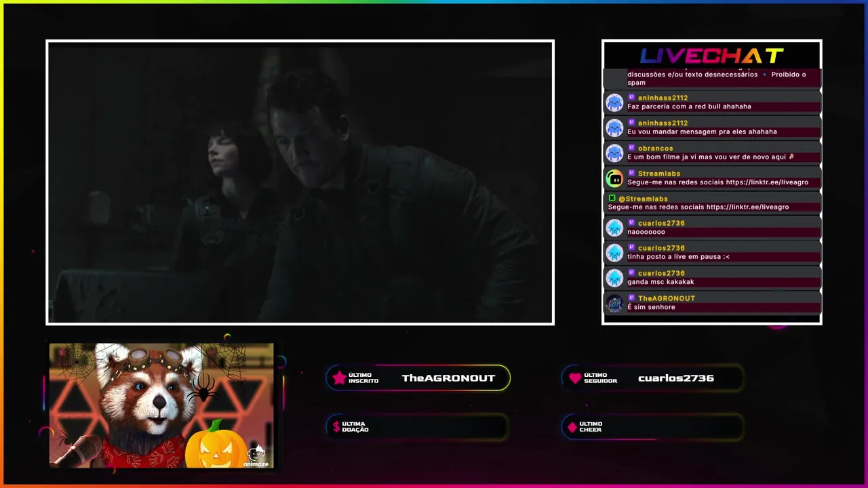Click the purple badge next to TheAGRONOUT in chat
The image size is (868, 488).
click(631, 298)
